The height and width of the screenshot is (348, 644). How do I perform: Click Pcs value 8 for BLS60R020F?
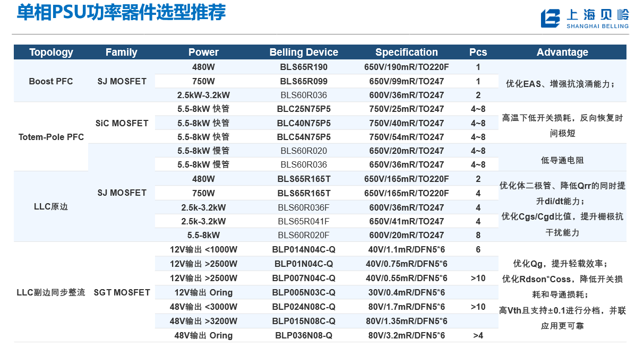pos(478,235)
